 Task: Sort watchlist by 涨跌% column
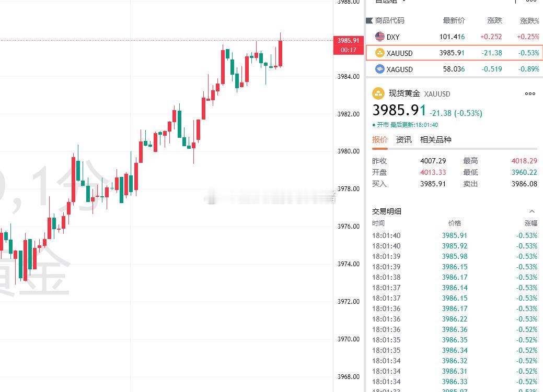click(529, 21)
